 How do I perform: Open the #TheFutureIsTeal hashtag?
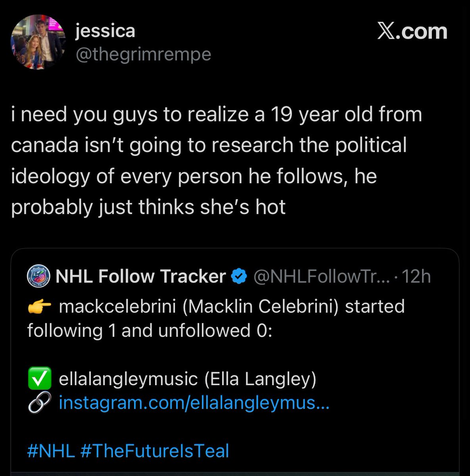155,451
